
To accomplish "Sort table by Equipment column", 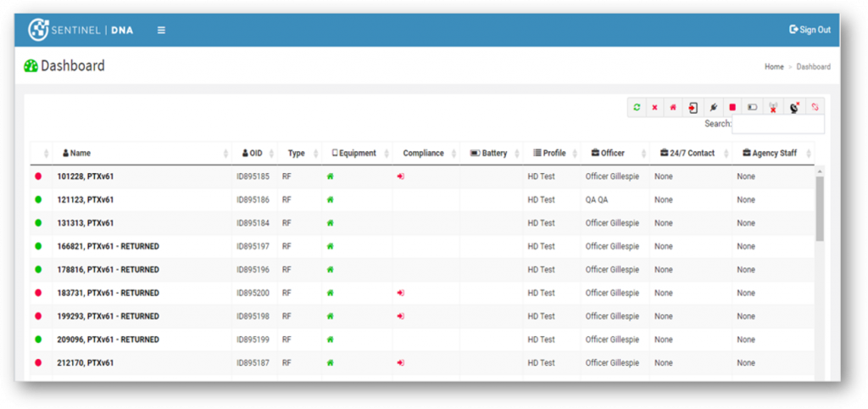I will (357, 153).
